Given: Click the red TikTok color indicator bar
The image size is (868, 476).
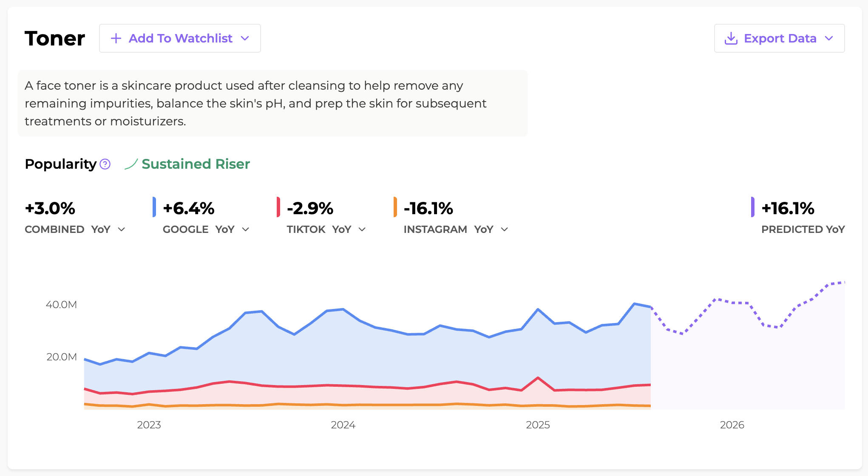Looking at the screenshot, I should pyautogui.click(x=278, y=207).
